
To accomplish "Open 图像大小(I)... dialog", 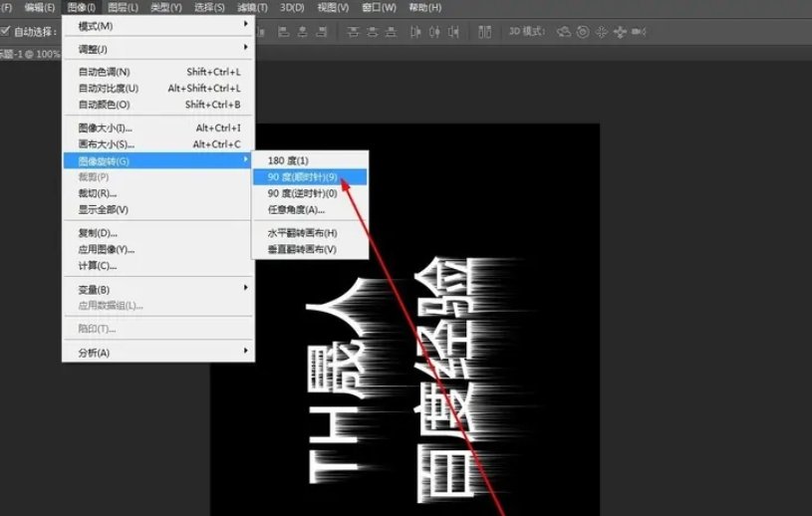I will [158, 128].
